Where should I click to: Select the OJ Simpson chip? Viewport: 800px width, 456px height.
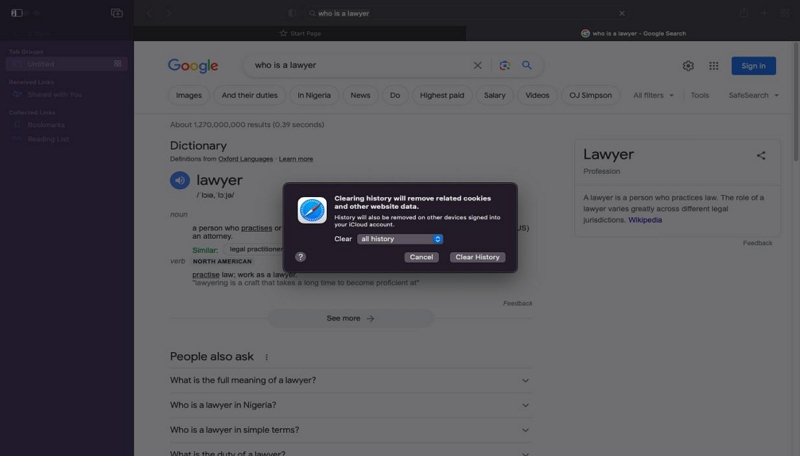point(590,95)
